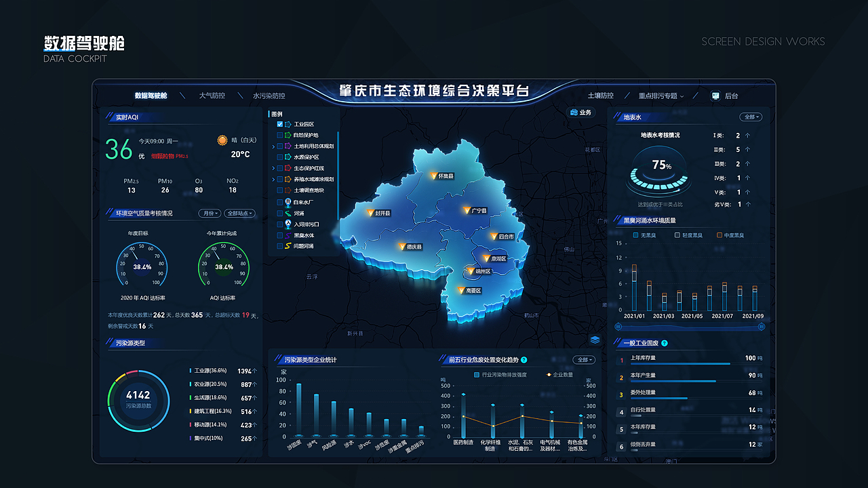
Task: Uncheck the 工业园区 layer checkbox
Action: (280, 125)
